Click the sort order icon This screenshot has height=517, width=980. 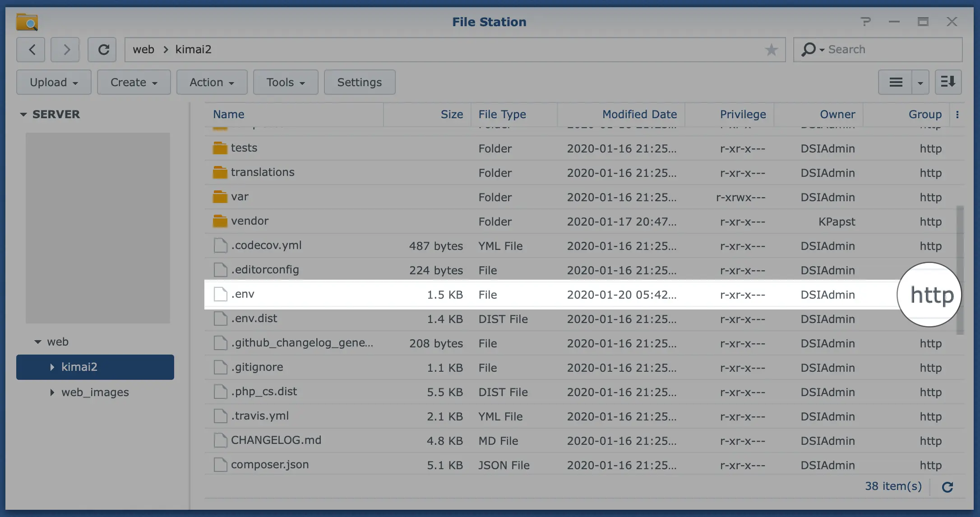[x=948, y=82]
